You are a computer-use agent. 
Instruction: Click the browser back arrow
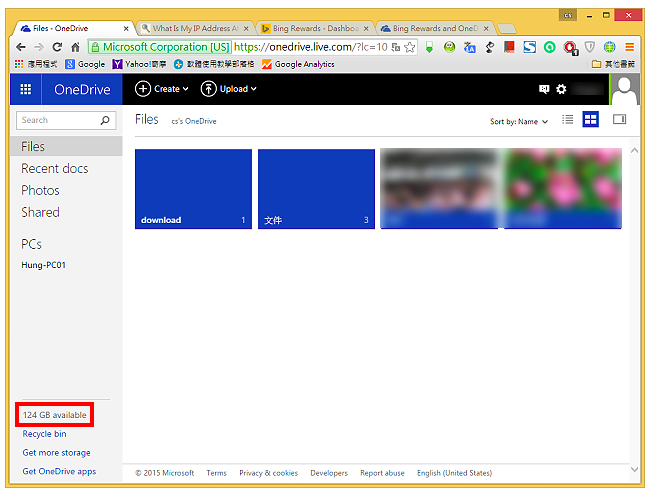[x=21, y=47]
